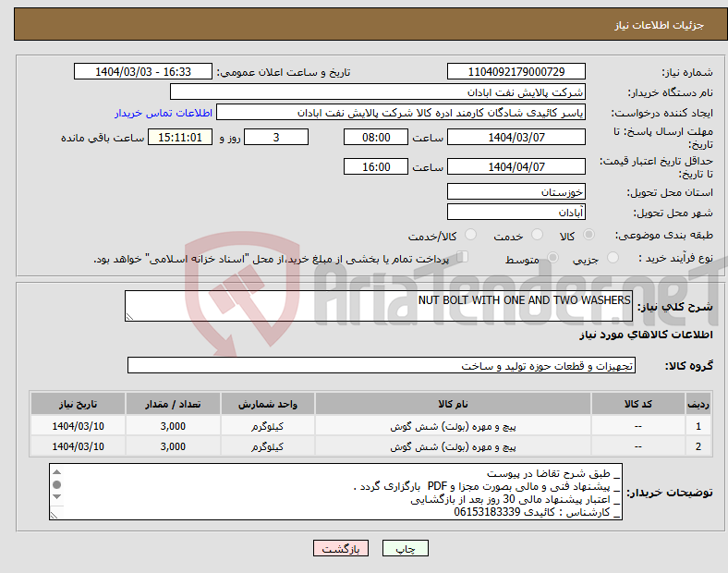
Task: Click the price validity date 1404/04/07
Action: [x=516, y=166]
